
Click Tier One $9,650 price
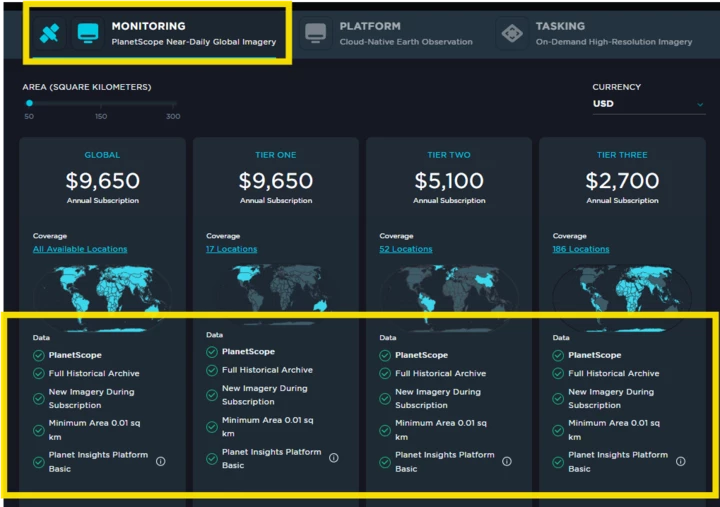pyautogui.click(x=276, y=180)
